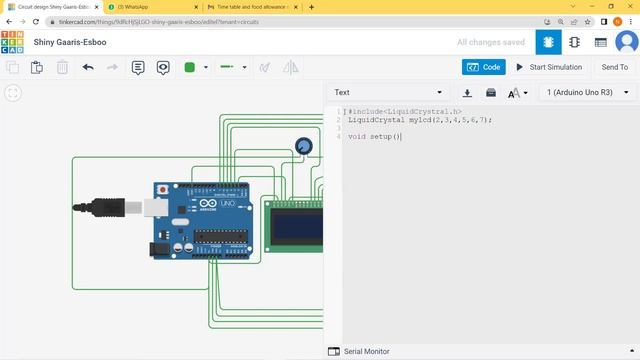Open the Chrome three-dot menu
Image resolution: width=640 pixels, height=360 pixels.
[x=631, y=22]
